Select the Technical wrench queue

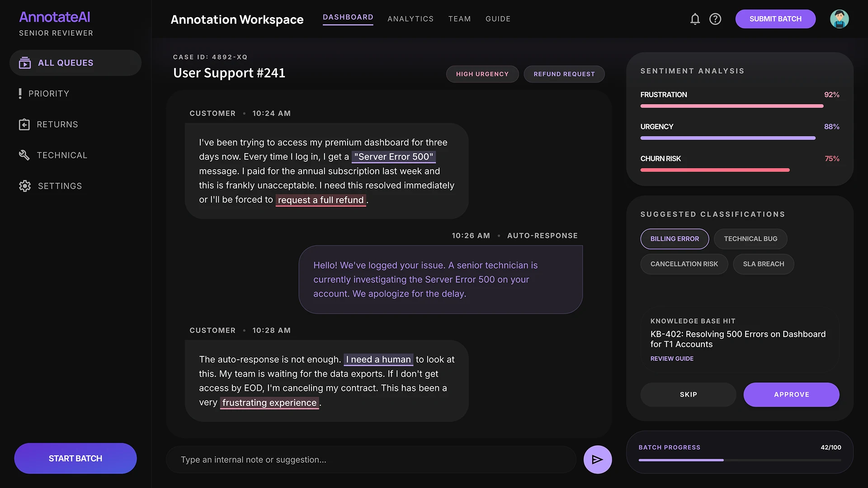point(24,155)
